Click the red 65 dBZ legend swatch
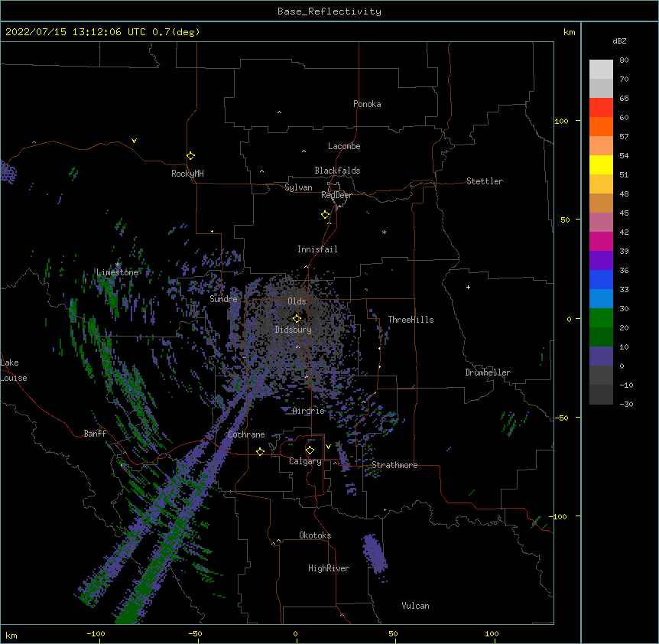 601,107
